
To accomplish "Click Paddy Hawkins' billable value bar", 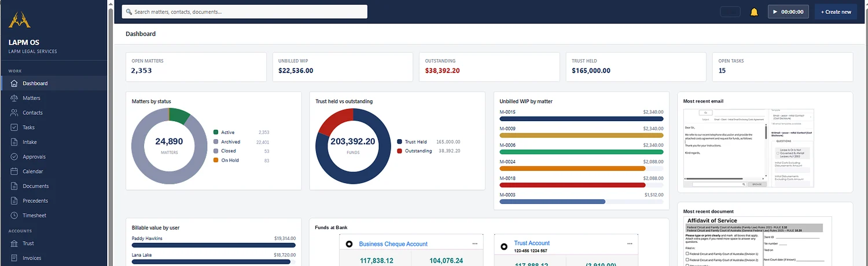I will 214,245.
